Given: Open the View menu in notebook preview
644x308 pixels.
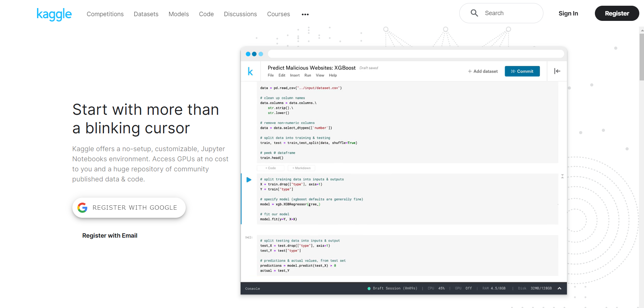Looking at the screenshot, I should [320, 75].
